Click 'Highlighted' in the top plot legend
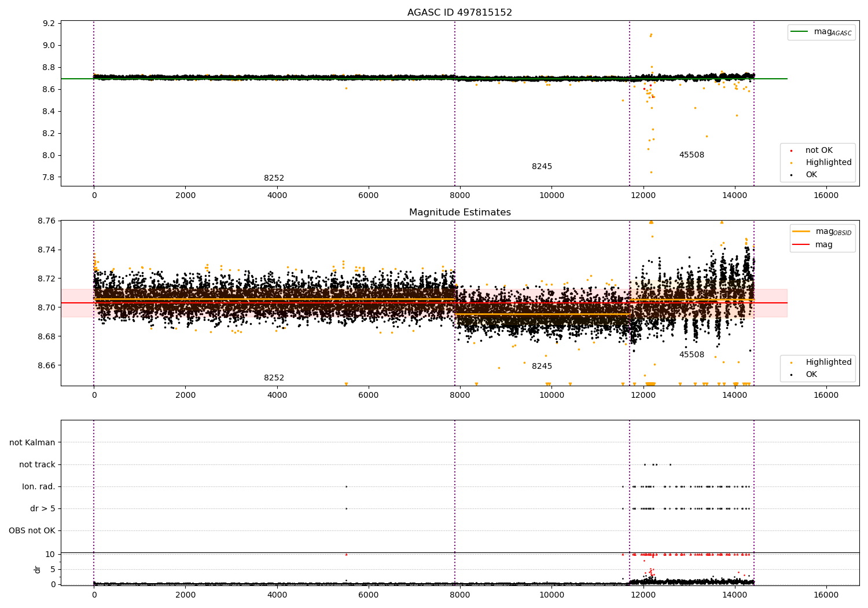Screen dimensions: 868x608 click(828, 163)
